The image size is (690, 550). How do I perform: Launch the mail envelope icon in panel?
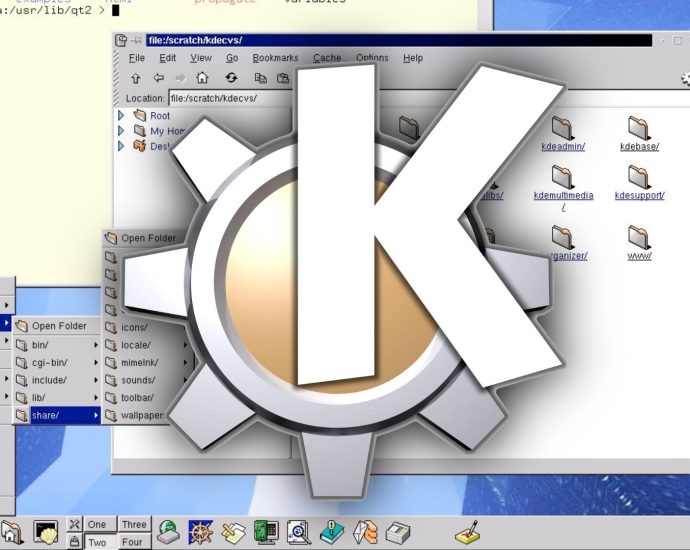365,532
